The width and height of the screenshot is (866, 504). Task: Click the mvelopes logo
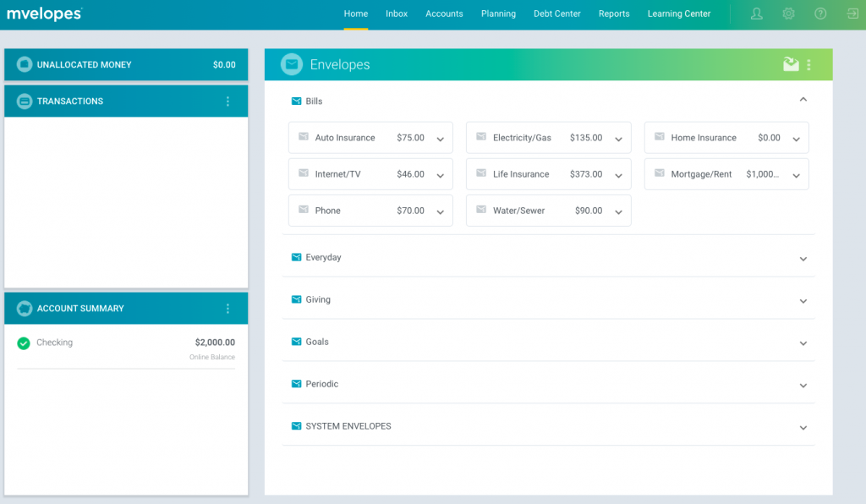44,14
